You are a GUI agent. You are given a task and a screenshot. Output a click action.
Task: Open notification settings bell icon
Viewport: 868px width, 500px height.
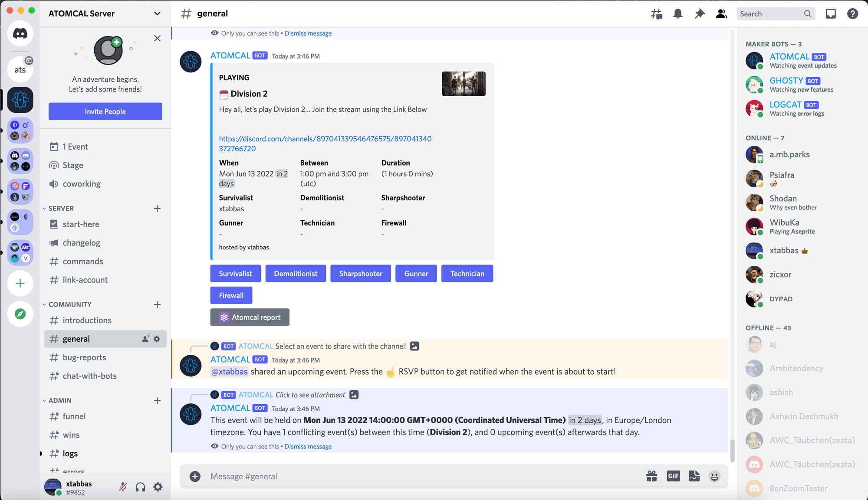[678, 14]
